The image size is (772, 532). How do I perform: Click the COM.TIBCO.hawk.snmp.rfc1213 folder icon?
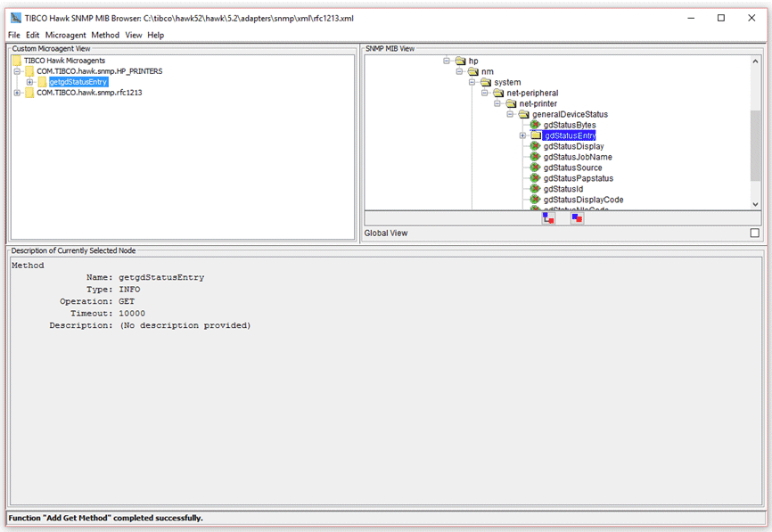click(29, 93)
